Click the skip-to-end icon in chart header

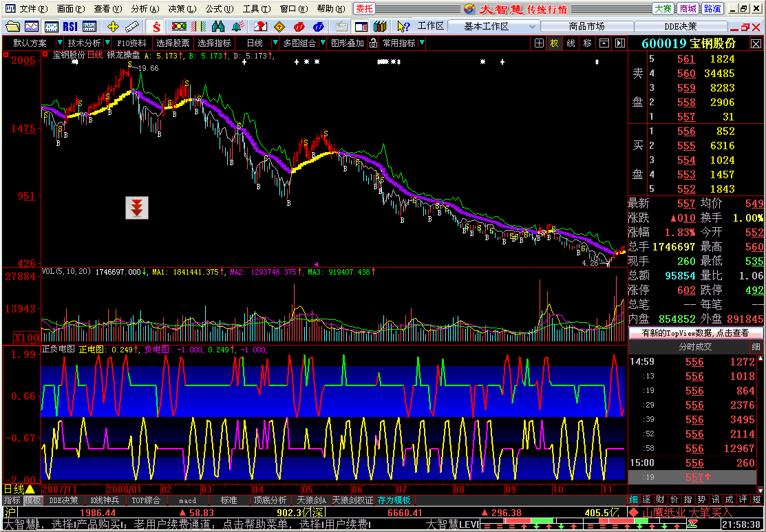(x=620, y=43)
